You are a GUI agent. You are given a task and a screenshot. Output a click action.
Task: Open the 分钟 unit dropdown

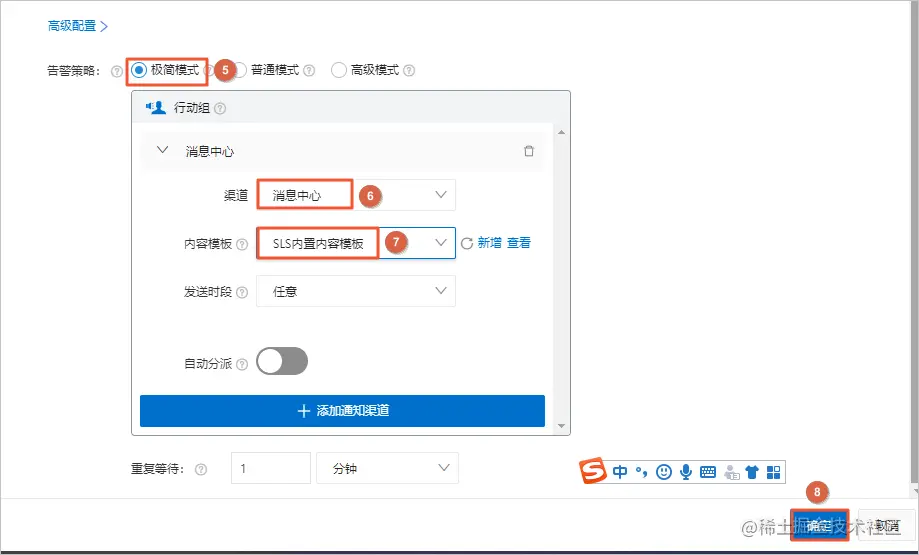click(x=387, y=468)
